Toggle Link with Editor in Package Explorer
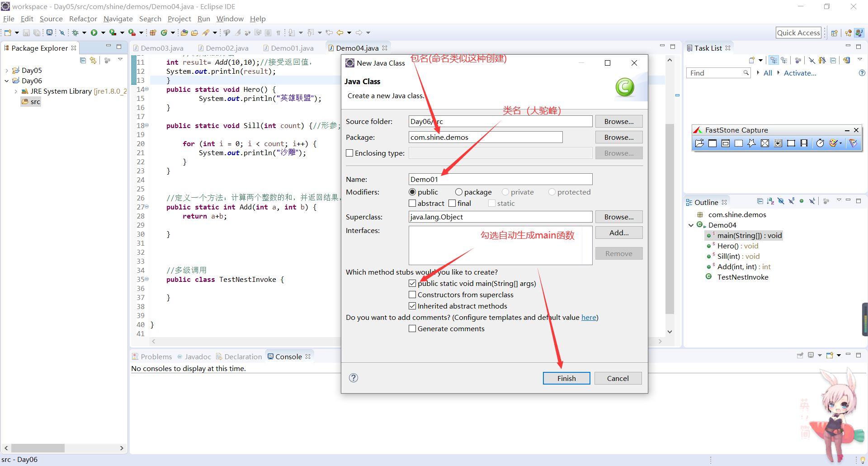Image resolution: width=868 pixels, height=466 pixels. pyautogui.click(x=93, y=60)
